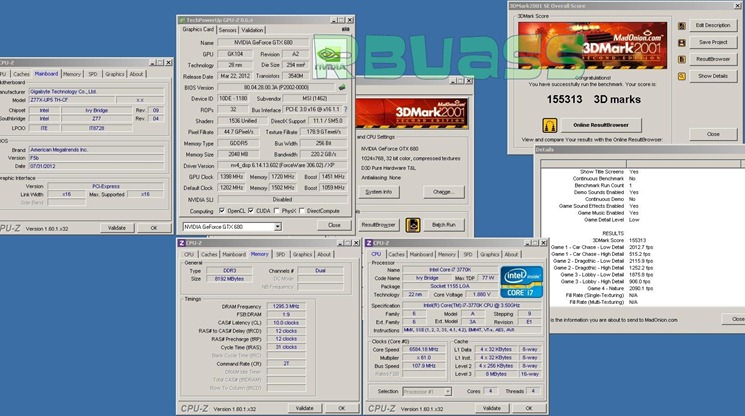The image size is (745, 416).
Task: Click the GPU-Z title bar icon
Action: tap(181, 20)
